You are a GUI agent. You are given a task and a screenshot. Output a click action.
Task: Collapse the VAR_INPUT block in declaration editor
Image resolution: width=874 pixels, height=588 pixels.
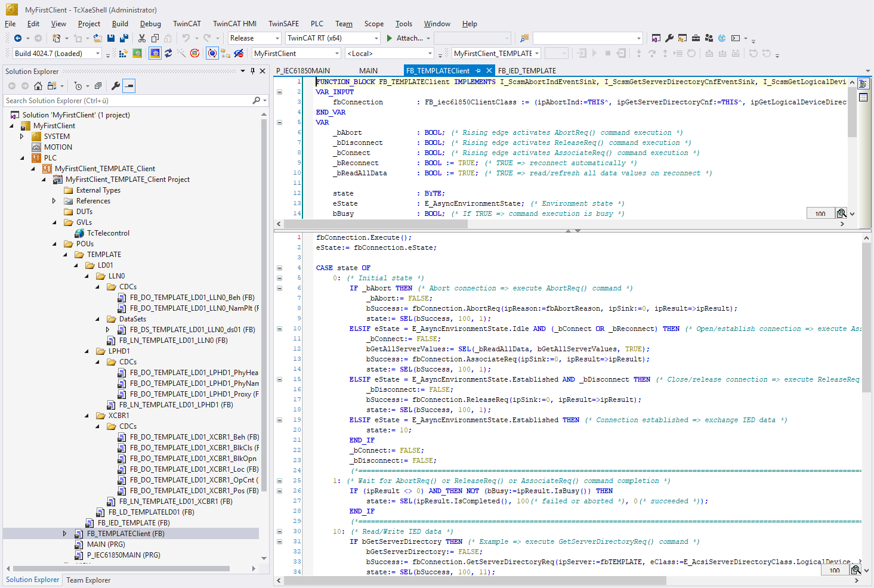pos(279,92)
